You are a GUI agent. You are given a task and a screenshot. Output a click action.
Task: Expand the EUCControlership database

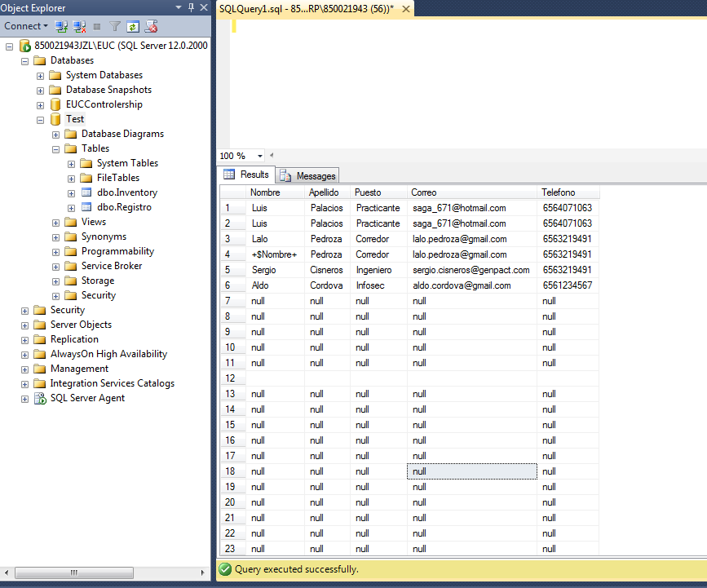pos(40,105)
